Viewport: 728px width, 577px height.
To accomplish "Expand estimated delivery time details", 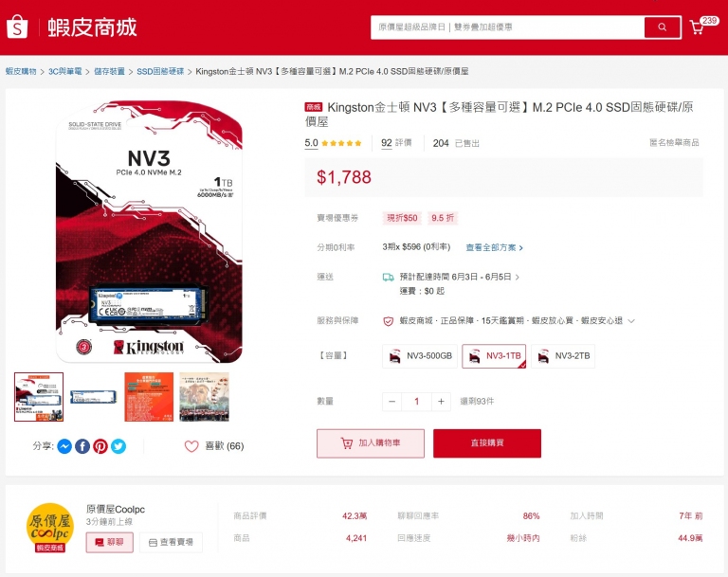I will click(x=518, y=277).
